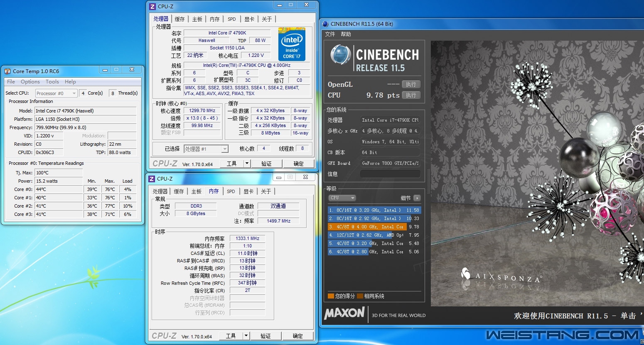The height and width of the screenshot is (345, 644).
Task: Click the MAXON logo
Action: [344, 313]
